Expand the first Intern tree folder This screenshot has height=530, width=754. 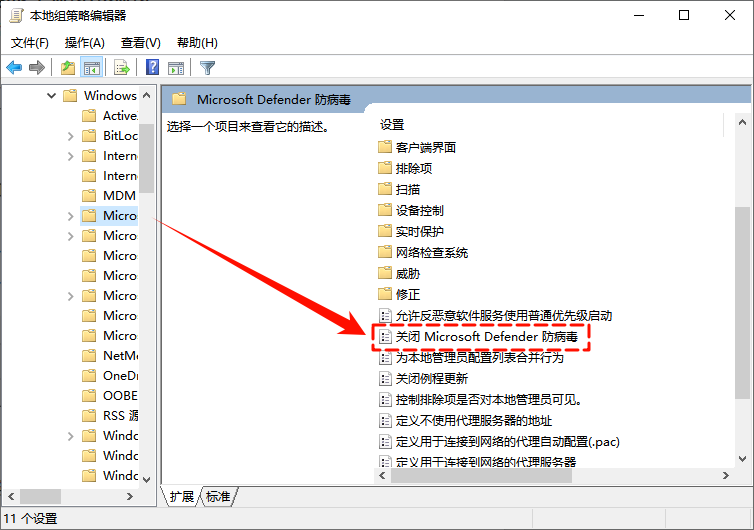pos(71,156)
